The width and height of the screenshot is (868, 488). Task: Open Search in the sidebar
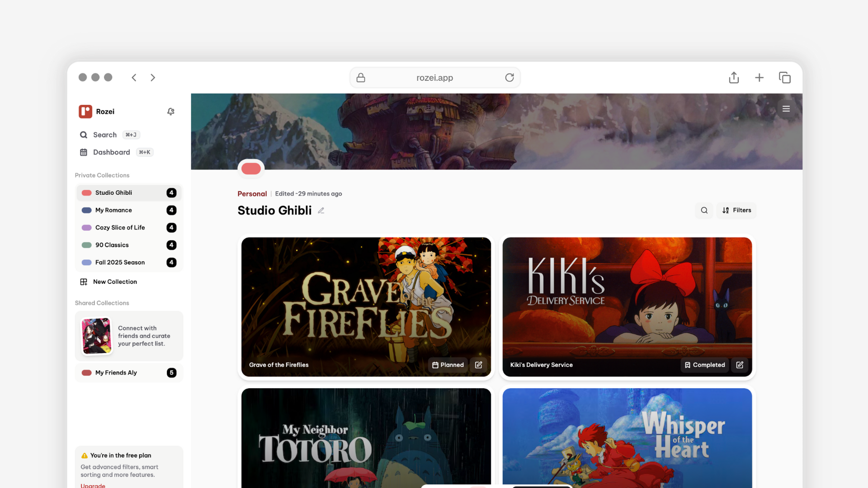tap(104, 135)
